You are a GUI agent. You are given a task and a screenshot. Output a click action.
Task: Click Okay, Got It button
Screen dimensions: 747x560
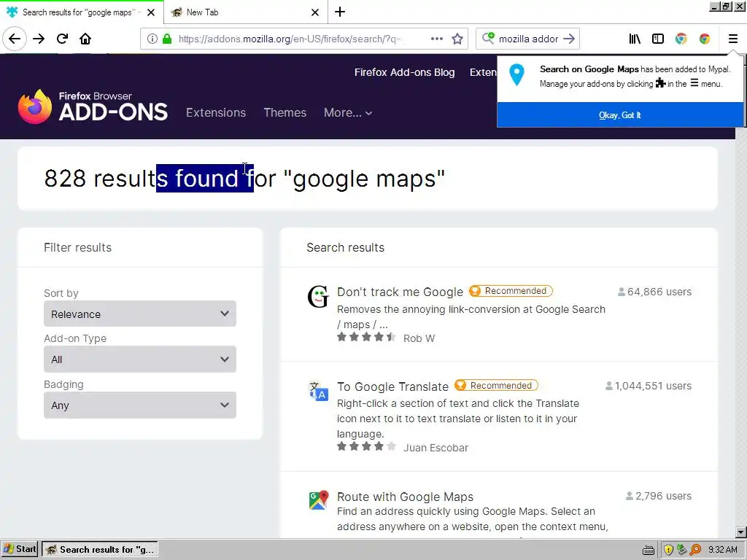point(620,114)
